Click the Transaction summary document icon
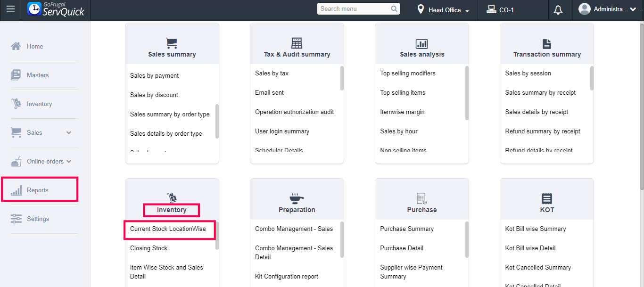The height and width of the screenshot is (287, 644). pos(547,44)
